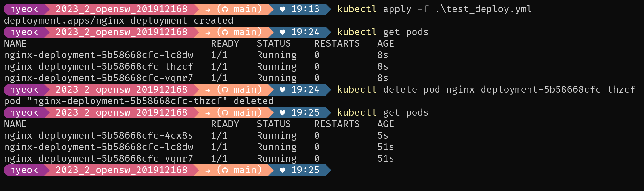Click the 51s age in the lc8dw row
The image size is (644, 191).
pos(386,147)
